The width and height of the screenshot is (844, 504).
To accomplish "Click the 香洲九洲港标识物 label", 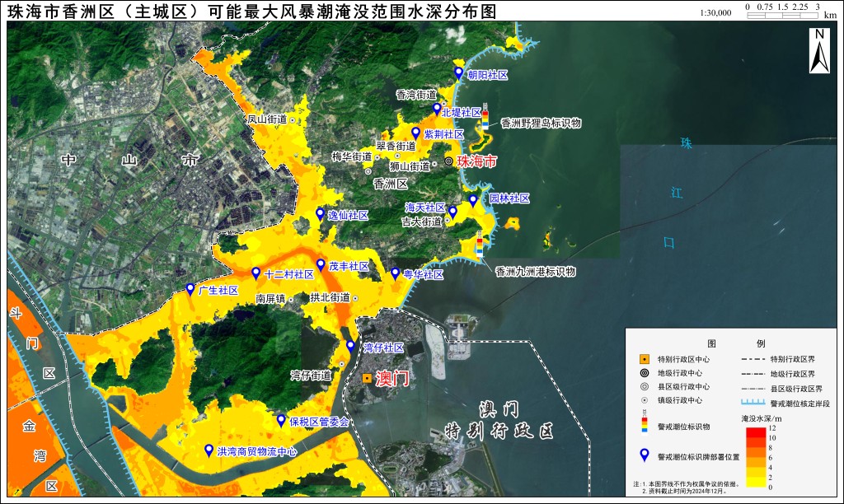I will (x=536, y=272).
